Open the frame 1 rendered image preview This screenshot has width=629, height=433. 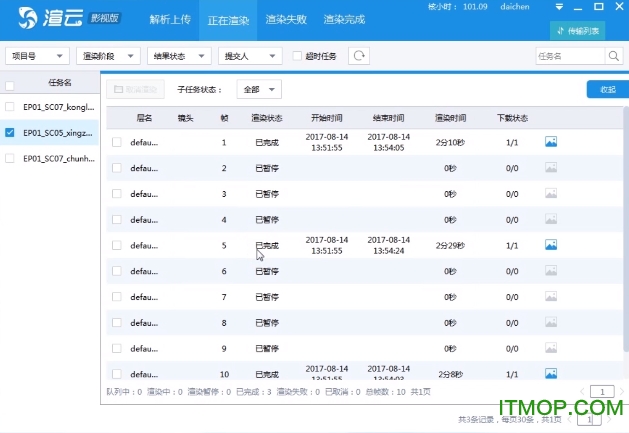(551, 142)
